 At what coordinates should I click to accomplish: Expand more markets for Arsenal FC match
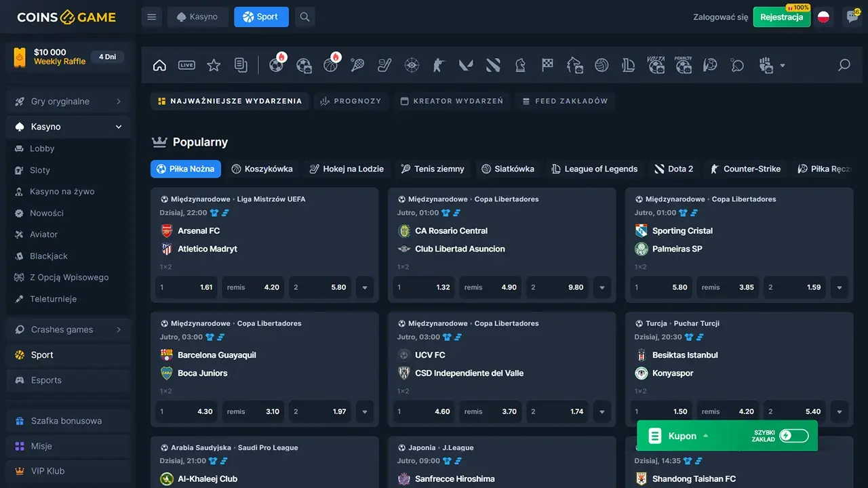[365, 287]
